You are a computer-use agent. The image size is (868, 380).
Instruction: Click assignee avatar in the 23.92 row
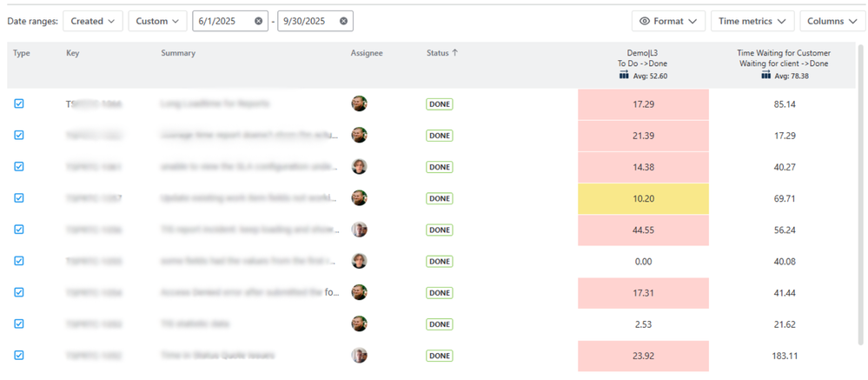tap(359, 356)
